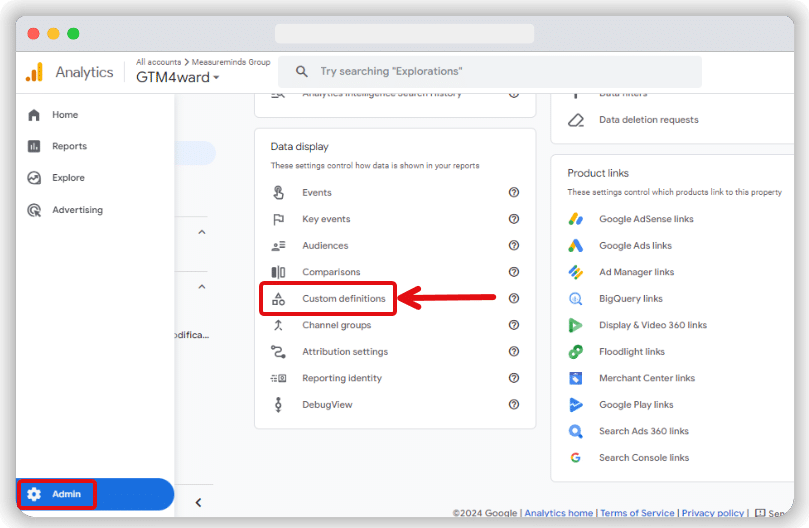Screen dimensions: 809x528
Task: Click the Google Ads logo icon
Action: point(576,246)
